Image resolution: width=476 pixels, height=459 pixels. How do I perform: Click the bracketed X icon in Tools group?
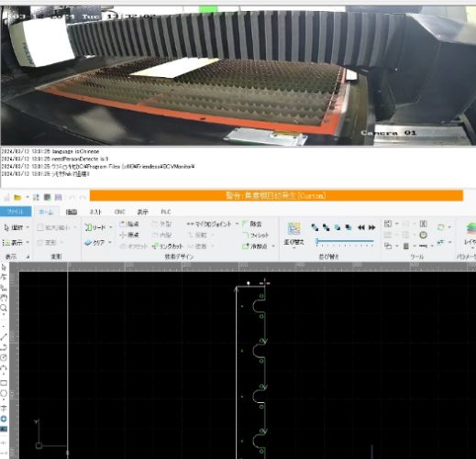coord(423,224)
